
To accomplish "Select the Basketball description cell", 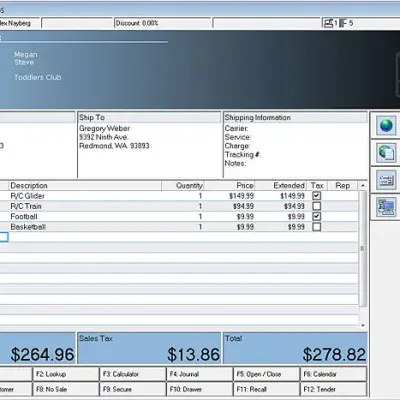I will point(85,227).
